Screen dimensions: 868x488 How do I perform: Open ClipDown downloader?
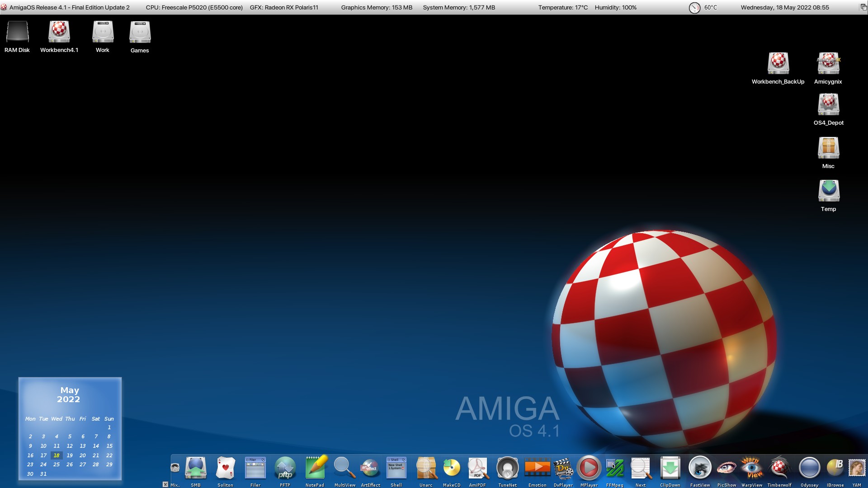pos(670,469)
